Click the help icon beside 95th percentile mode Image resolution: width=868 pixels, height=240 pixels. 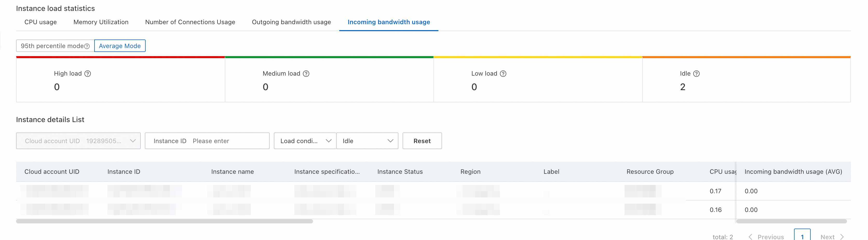tap(87, 46)
